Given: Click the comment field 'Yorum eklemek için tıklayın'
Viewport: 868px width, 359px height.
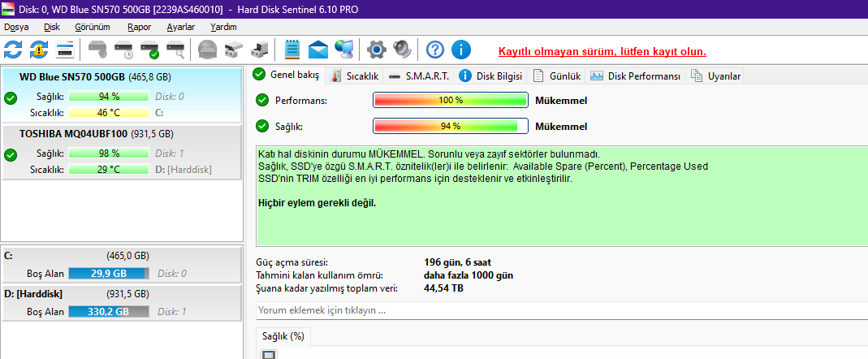Looking at the screenshot, I should coord(562,310).
